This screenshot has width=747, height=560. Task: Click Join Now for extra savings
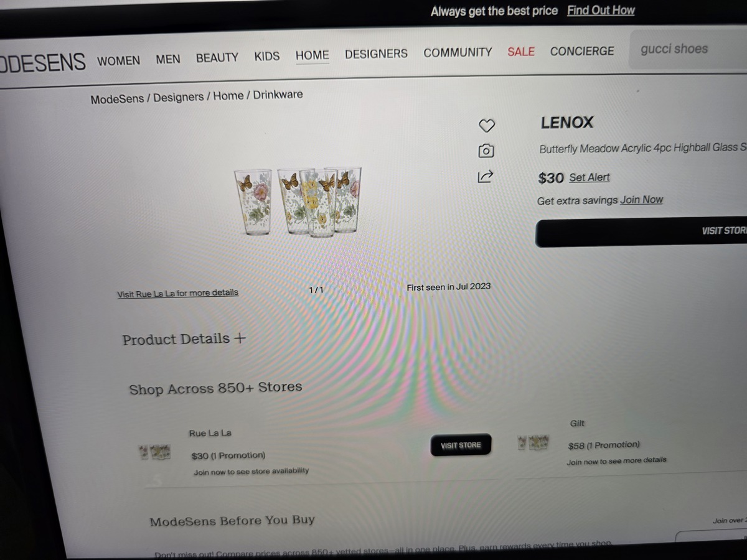[x=641, y=200]
